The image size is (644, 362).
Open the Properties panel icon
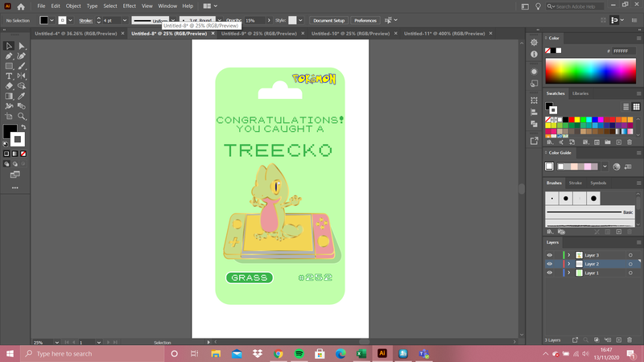point(534,43)
